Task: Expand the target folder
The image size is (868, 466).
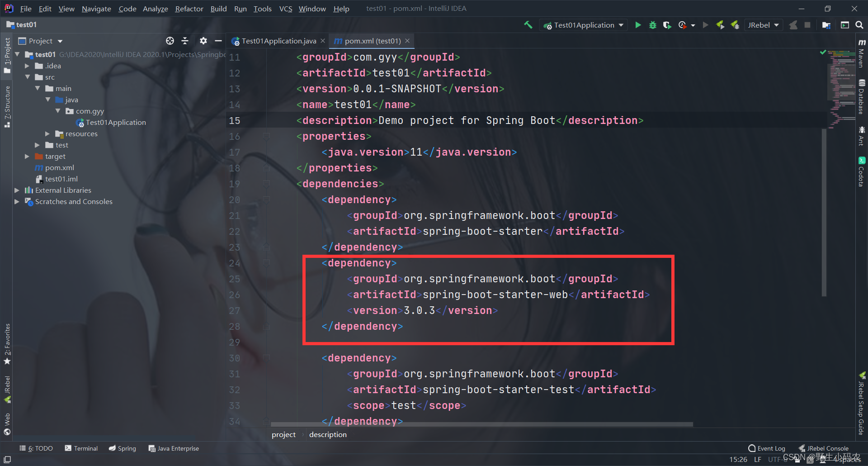Action: [27, 157]
